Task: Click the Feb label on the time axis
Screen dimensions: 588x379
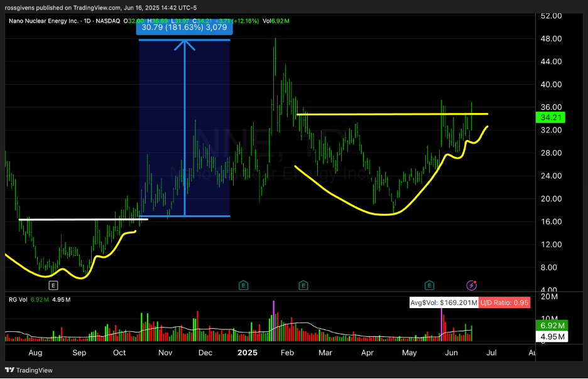Action: [x=287, y=353]
